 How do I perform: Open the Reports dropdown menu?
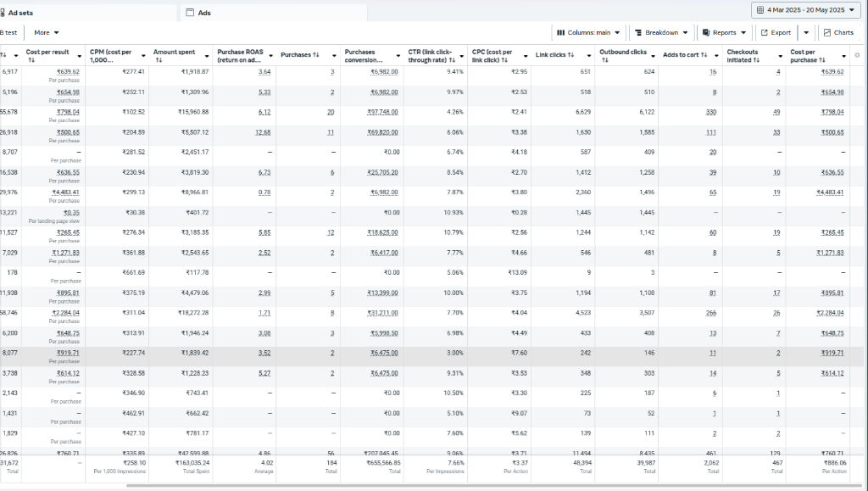[x=723, y=33]
